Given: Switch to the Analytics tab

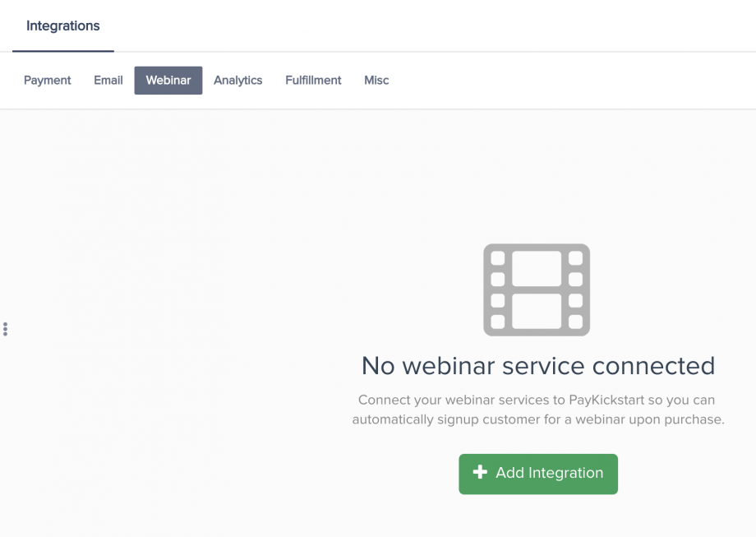Looking at the screenshot, I should (x=238, y=80).
